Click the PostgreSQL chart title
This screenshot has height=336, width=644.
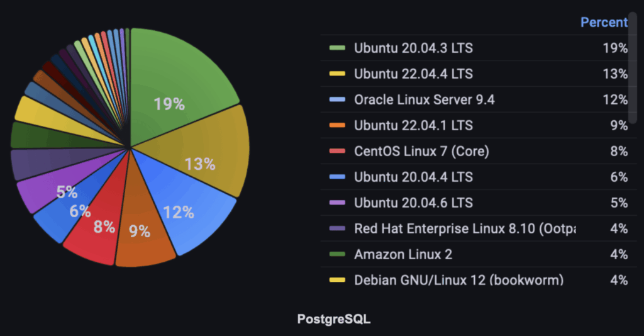click(x=334, y=319)
